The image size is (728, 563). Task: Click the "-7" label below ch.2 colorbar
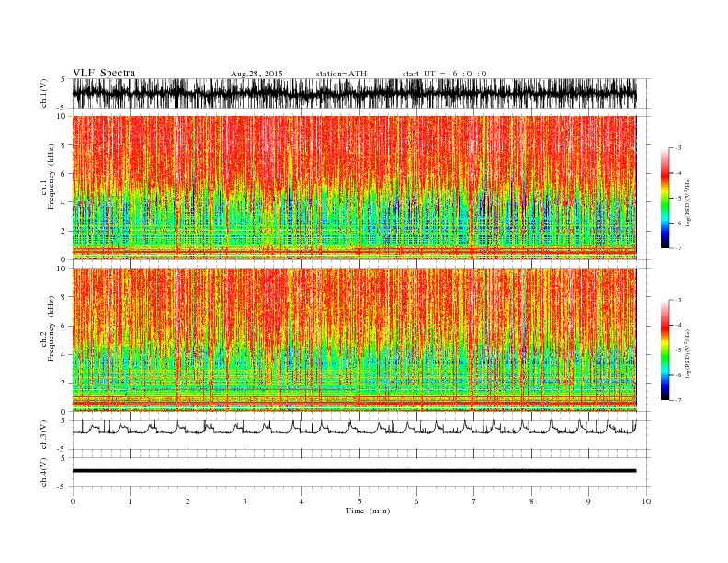click(678, 400)
